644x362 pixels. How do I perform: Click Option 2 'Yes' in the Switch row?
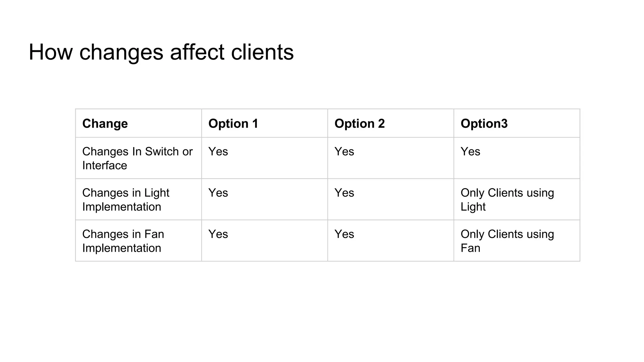[x=344, y=151]
